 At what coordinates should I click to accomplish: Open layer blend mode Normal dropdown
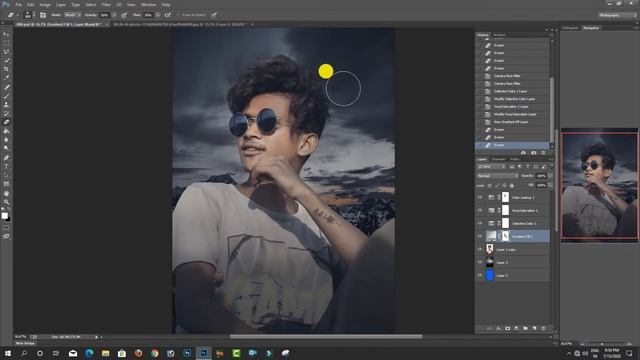[498, 176]
